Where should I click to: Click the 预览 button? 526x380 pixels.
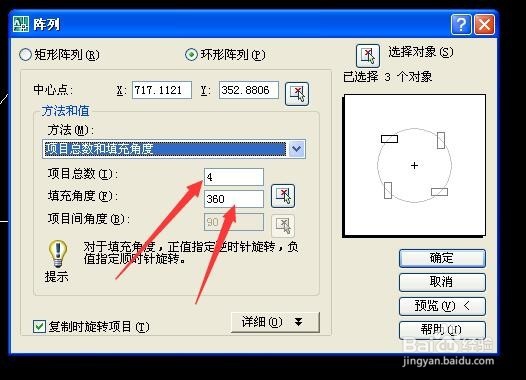tap(442, 306)
